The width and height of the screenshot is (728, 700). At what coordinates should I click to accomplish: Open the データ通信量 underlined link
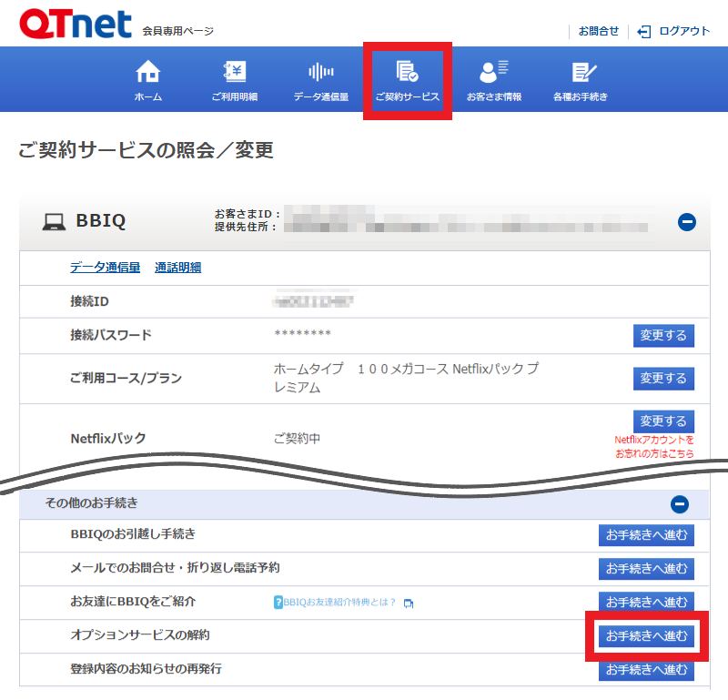pos(105,268)
